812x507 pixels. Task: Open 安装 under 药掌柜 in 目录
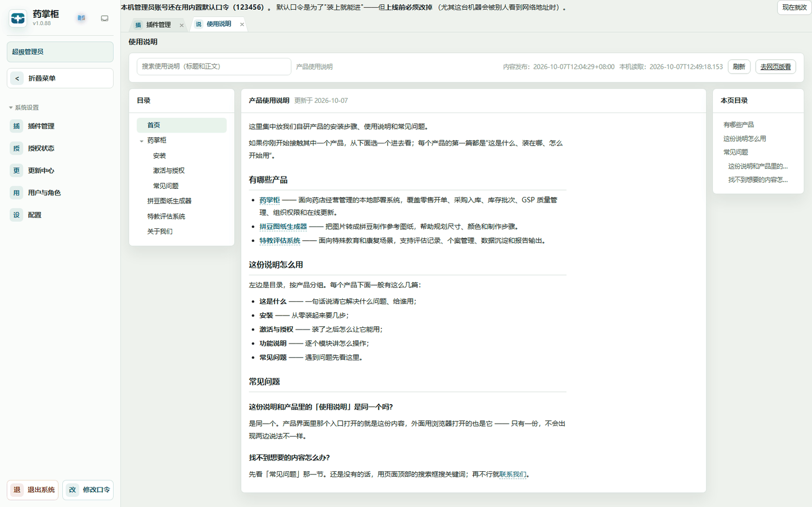click(159, 156)
